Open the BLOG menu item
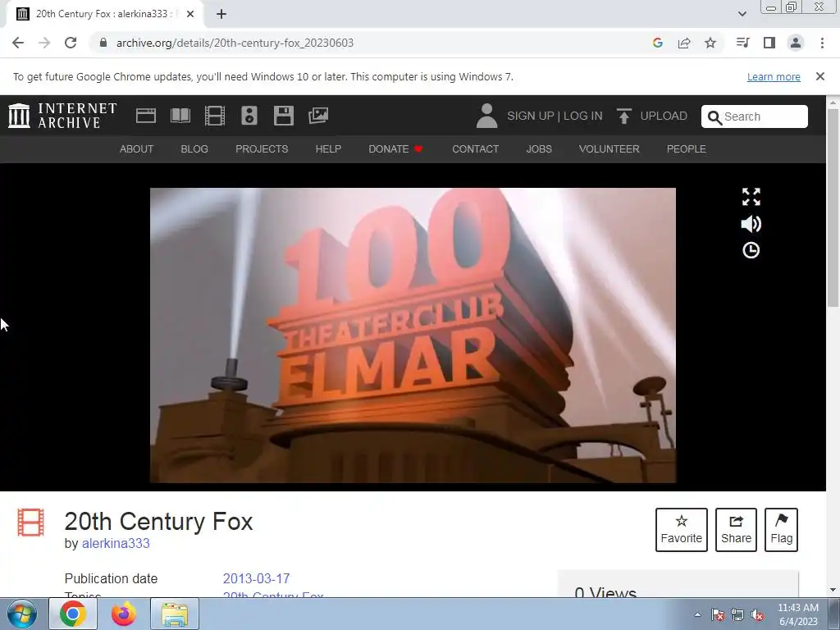The width and height of the screenshot is (840, 630). (x=194, y=149)
